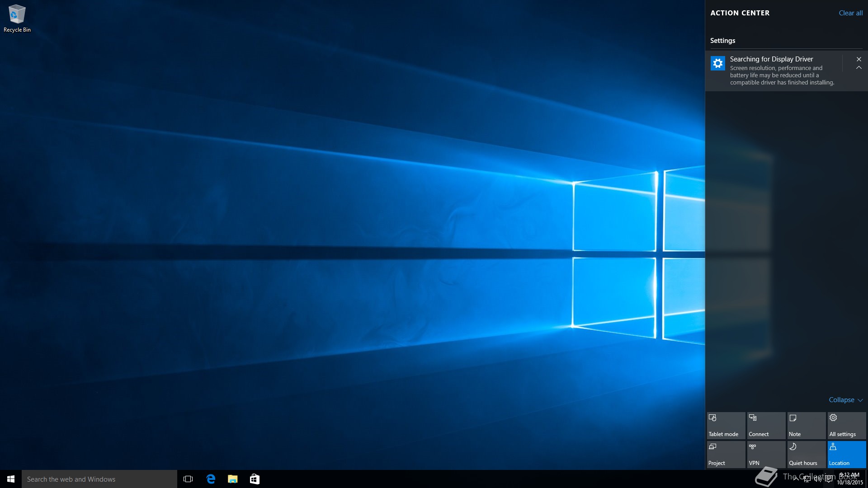Open the Note quick action tile
This screenshot has width=868, height=488.
click(x=806, y=425)
